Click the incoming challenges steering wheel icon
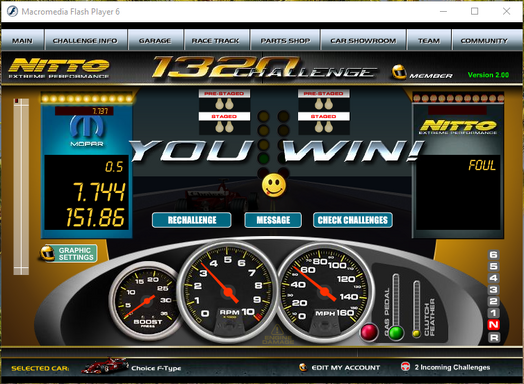 click(405, 367)
